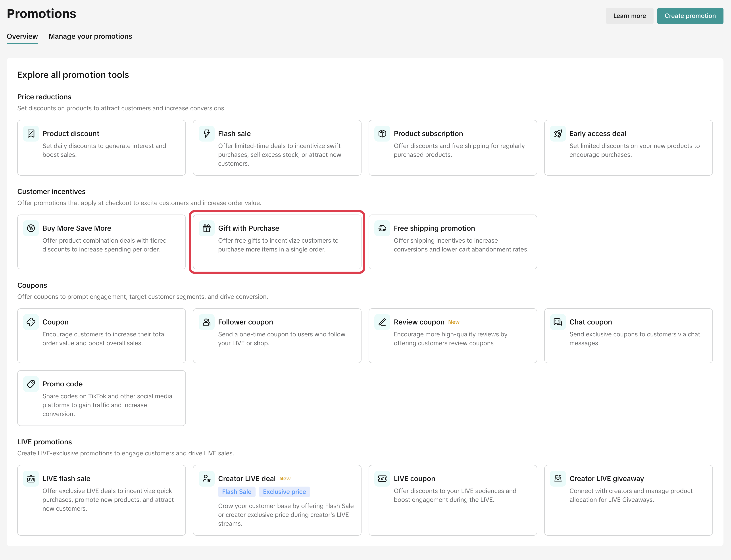Screen dimensions: 731x560
Task: Click the Flash Sale tag under Creator LIVE deal
Action: coord(237,492)
